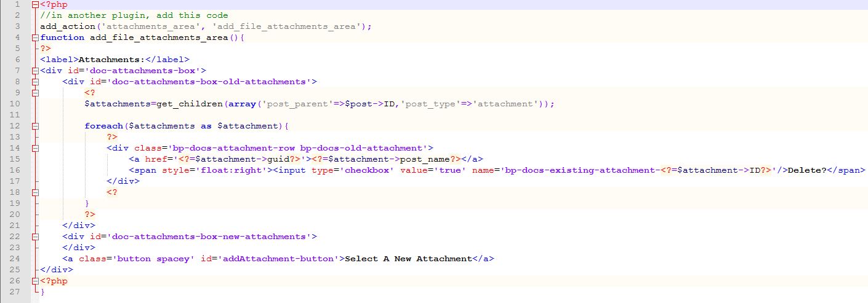This screenshot has height=303, width=868.
Task: Click line number 2 in the margin
Action: (x=17, y=15)
